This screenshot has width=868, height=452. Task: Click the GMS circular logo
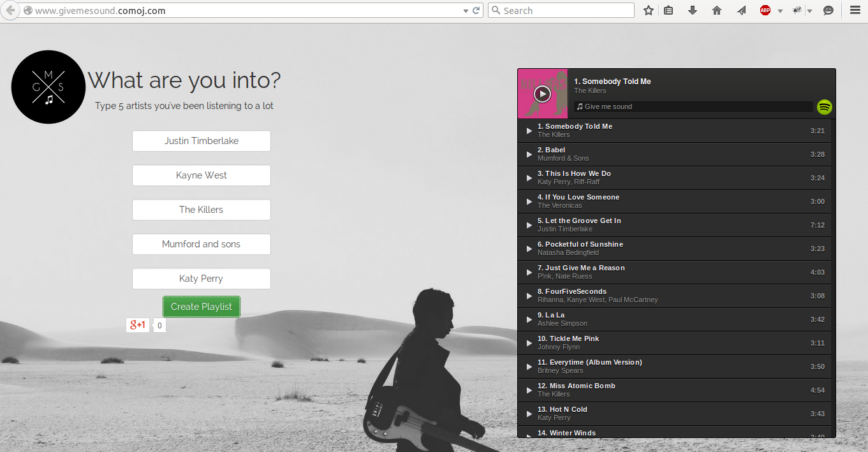[x=48, y=87]
